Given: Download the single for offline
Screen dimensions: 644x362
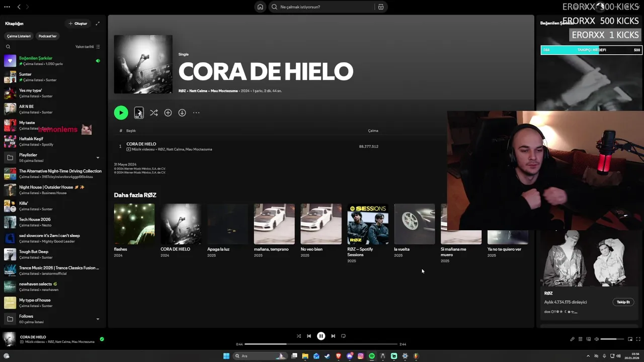Looking at the screenshot, I should click(x=182, y=113).
